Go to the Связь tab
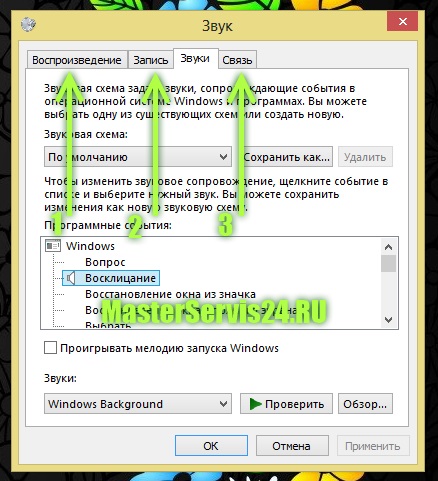The height and width of the screenshot is (481, 438). pyautogui.click(x=237, y=60)
